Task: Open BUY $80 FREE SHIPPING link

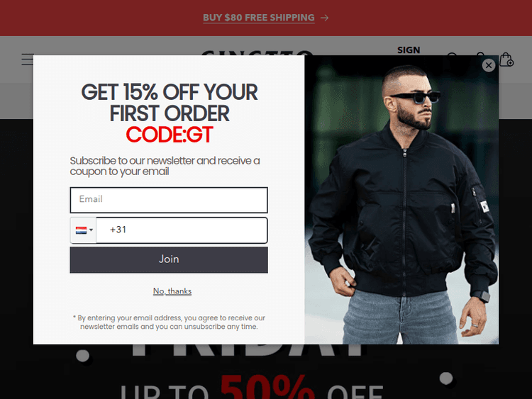Action: 258,18
